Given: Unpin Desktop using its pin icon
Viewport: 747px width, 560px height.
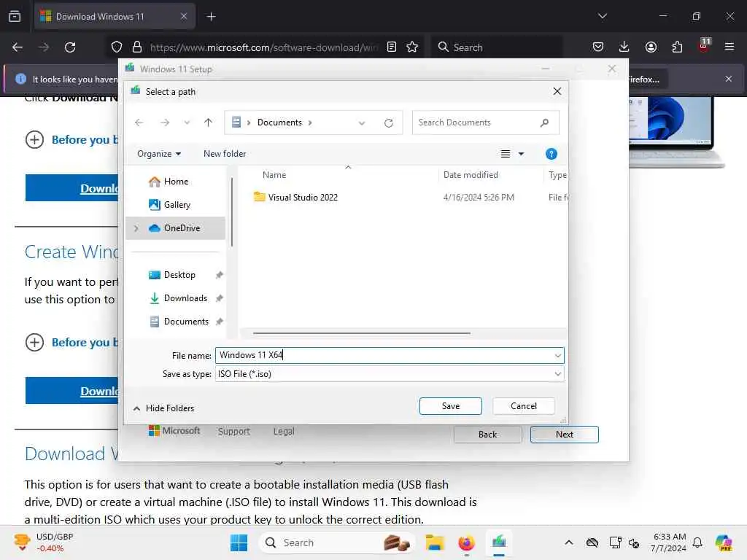Looking at the screenshot, I should point(219,275).
